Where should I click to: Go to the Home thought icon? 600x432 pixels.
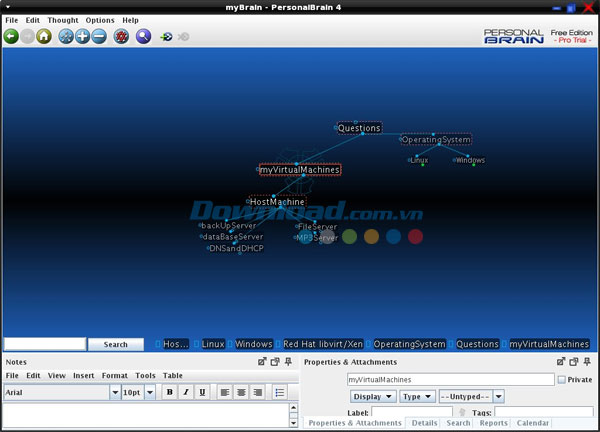[44, 37]
